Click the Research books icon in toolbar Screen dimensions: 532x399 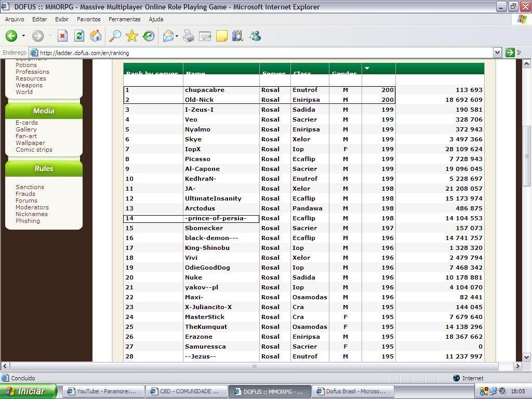(x=238, y=36)
